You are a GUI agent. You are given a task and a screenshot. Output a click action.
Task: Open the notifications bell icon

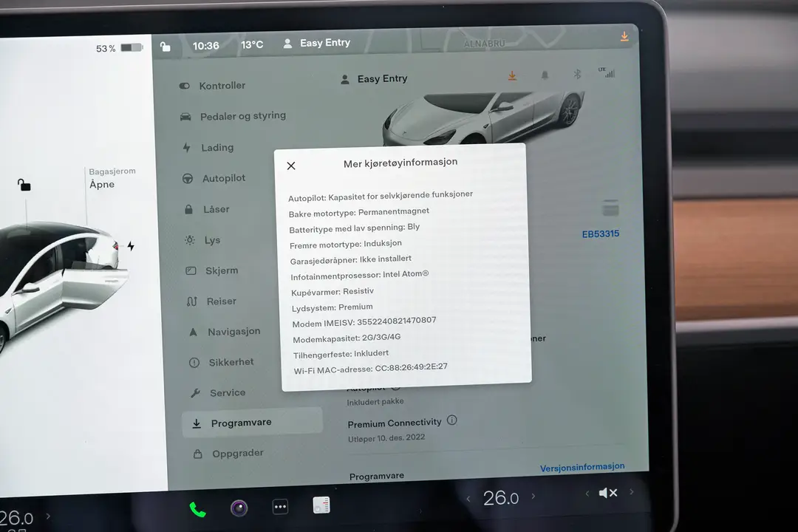pos(545,75)
